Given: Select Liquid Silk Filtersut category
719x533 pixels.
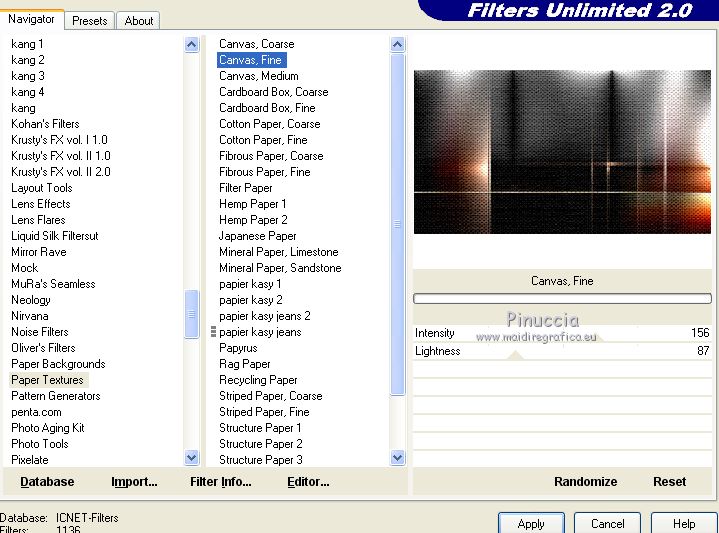Looking at the screenshot, I should [x=55, y=236].
